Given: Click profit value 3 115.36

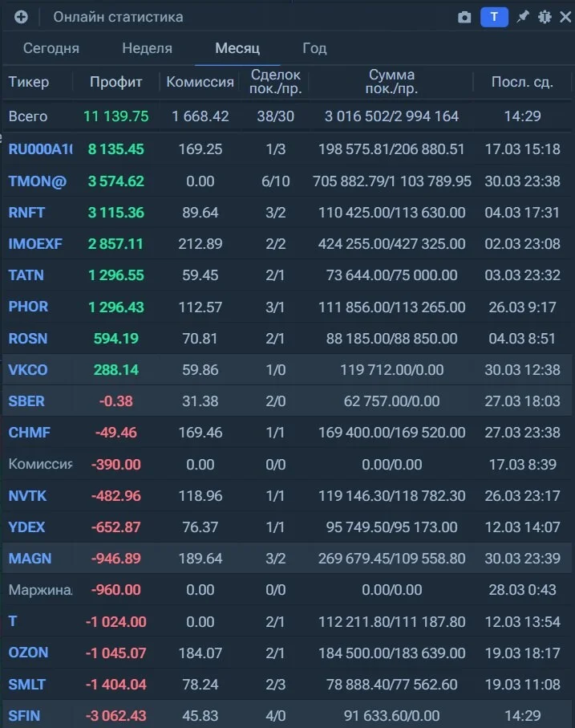Looking at the screenshot, I should click(116, 213).
